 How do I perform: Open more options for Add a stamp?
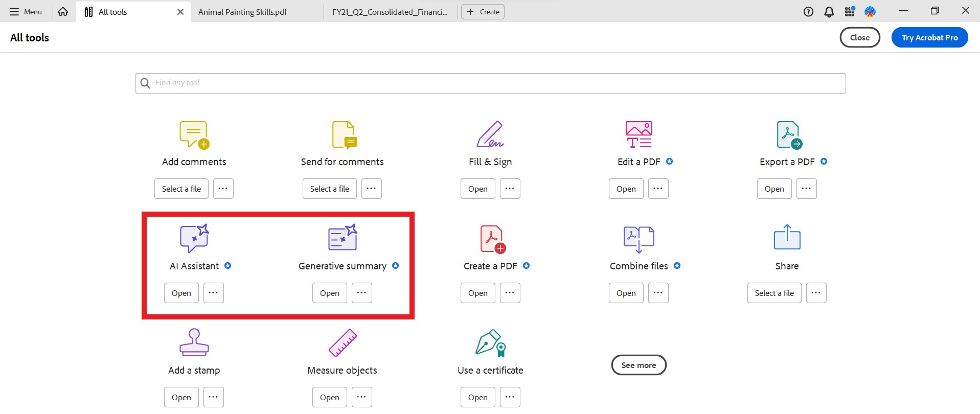[x=214, y=397]
